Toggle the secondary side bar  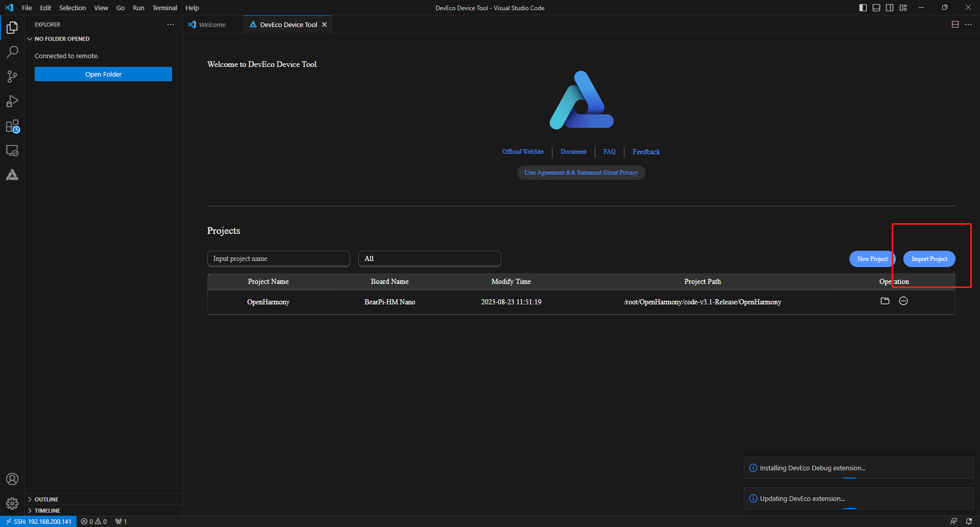890,8
